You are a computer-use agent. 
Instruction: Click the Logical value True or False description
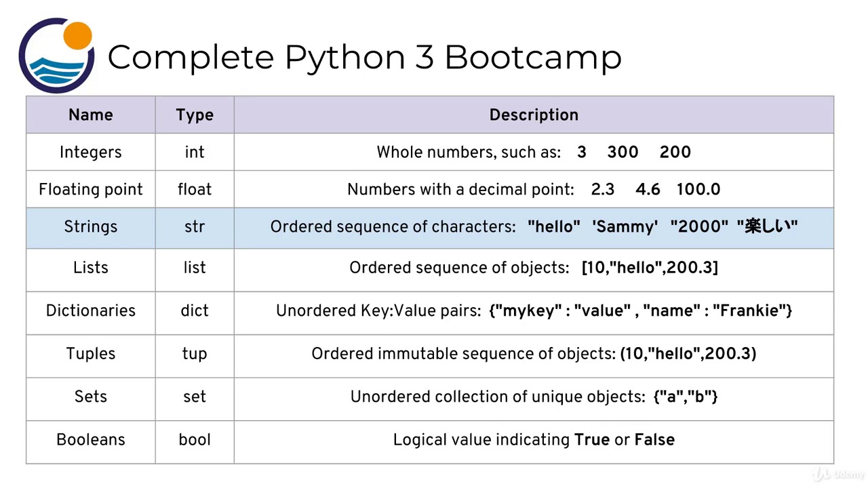[534, 440]
